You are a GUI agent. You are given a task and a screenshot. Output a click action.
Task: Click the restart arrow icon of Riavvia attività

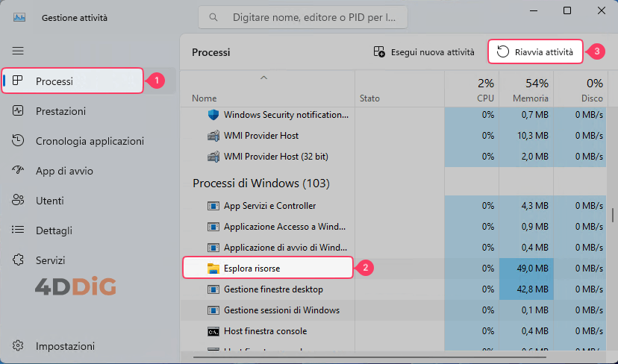point(502,51)
